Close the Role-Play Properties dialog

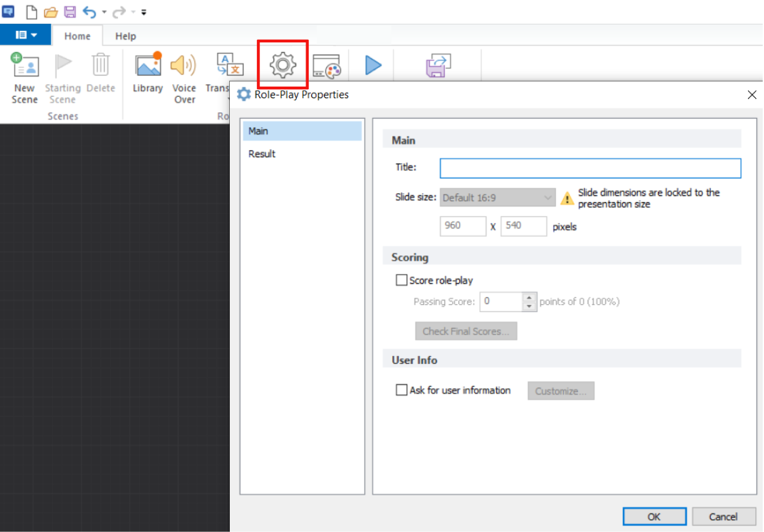[752, 94]
